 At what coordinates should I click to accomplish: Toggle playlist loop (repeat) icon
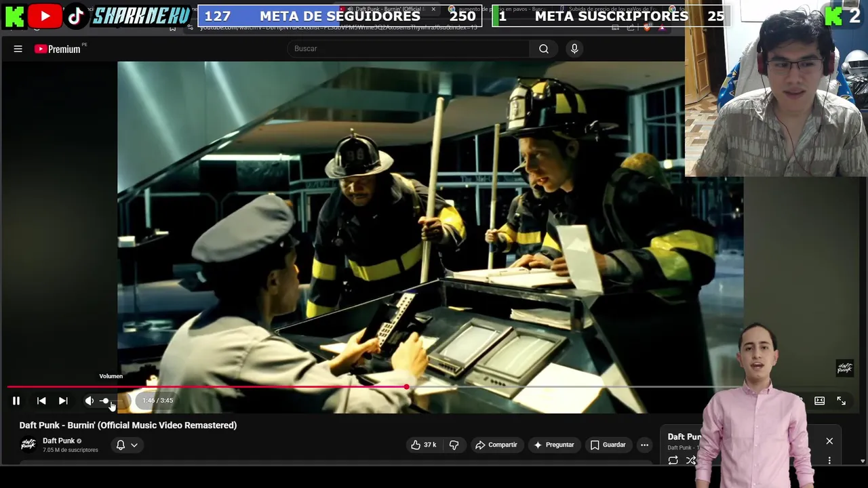673,460
